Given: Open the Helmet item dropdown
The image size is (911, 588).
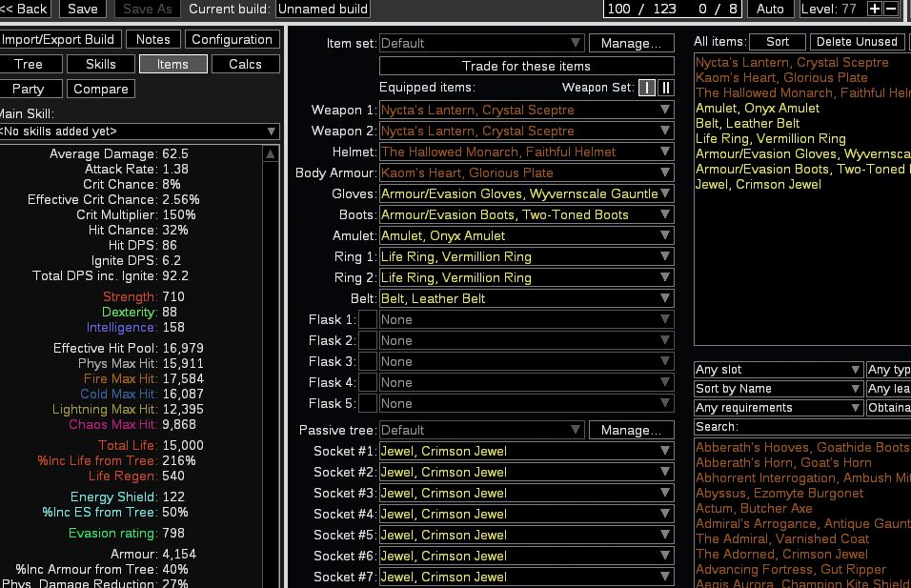Looking at the screenshot, I should 526,152.
